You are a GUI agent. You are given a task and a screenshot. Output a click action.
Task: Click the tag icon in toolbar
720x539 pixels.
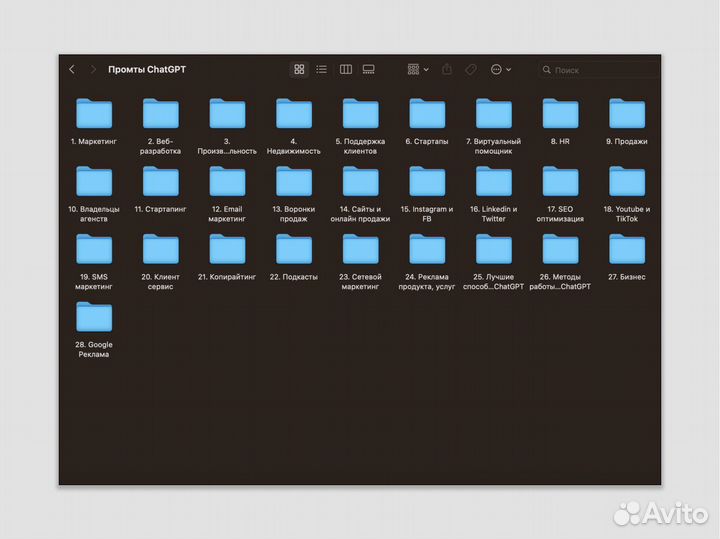[471, 70]
